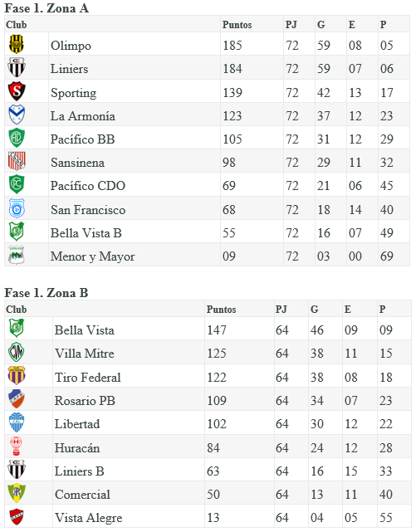
Task: Select the Huracán red balloon logo
Action: [17, 446]
